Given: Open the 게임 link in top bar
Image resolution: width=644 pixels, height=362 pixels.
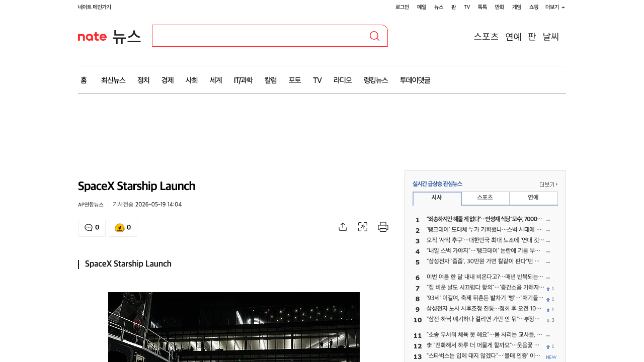Looking at the screenshot, I should click(x=517, y=7).
